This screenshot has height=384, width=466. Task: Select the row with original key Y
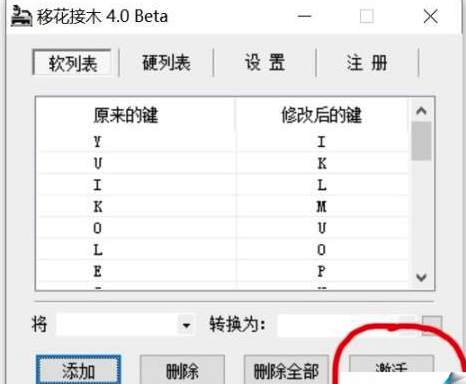click(x=222, y=142)
